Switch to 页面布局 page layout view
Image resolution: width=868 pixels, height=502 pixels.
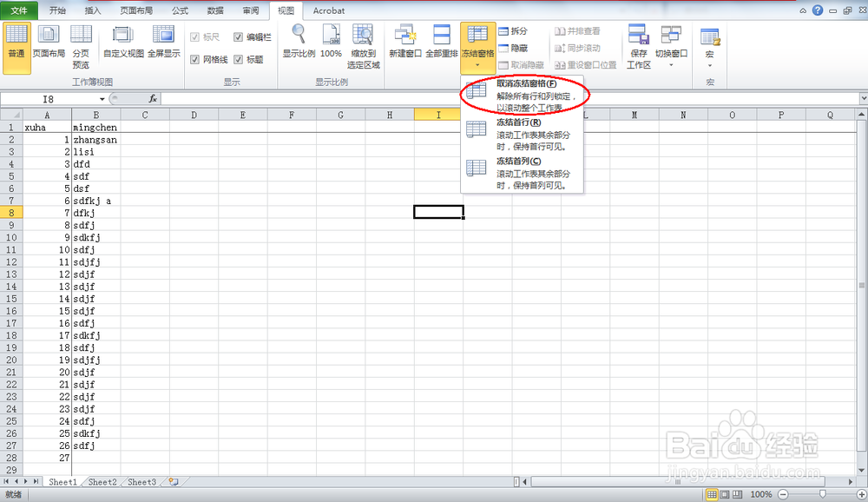pos(49,42)
